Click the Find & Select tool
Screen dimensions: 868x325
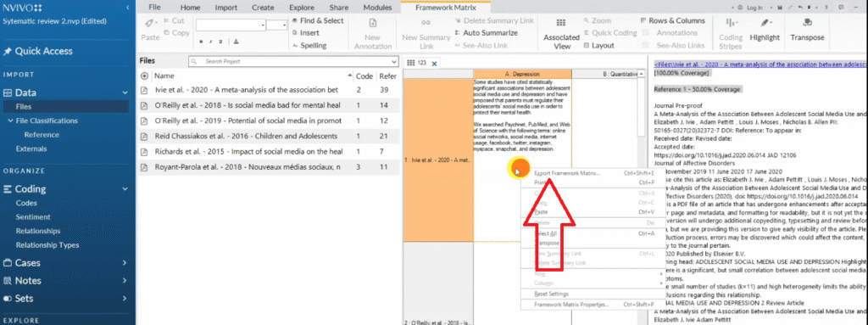tap(317, 20)
